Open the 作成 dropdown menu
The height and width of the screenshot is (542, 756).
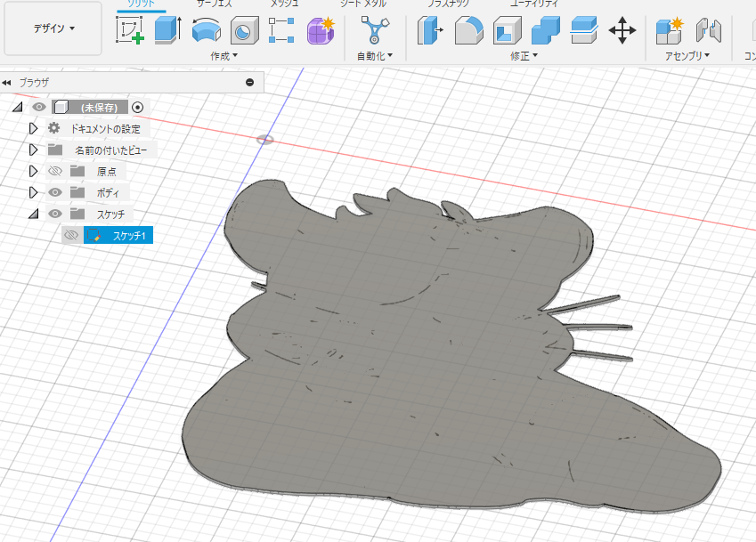click(x=224, y=56)
